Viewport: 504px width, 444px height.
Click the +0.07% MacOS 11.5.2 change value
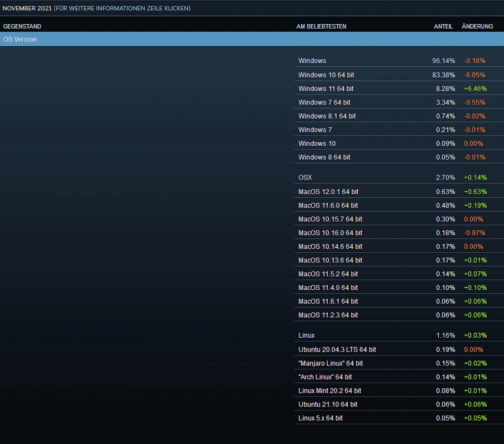[x=475, y=274]
